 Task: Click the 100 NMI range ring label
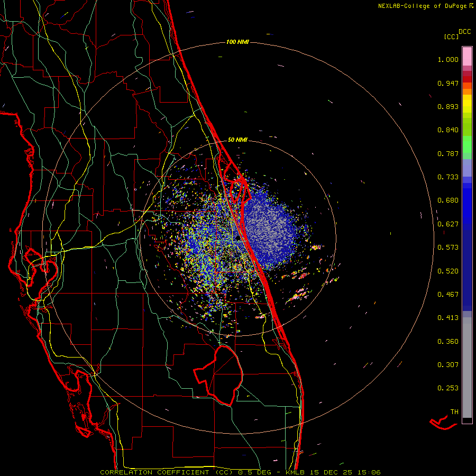coord(237,42)
